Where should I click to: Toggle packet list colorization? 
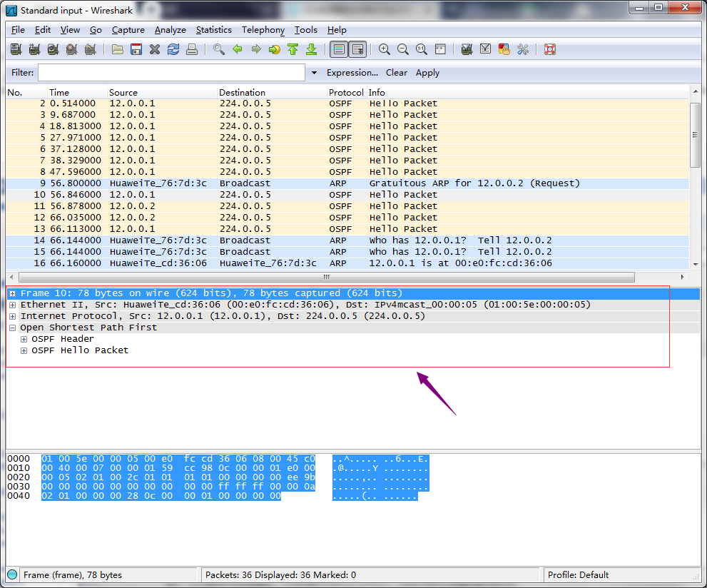click(339, 49)
